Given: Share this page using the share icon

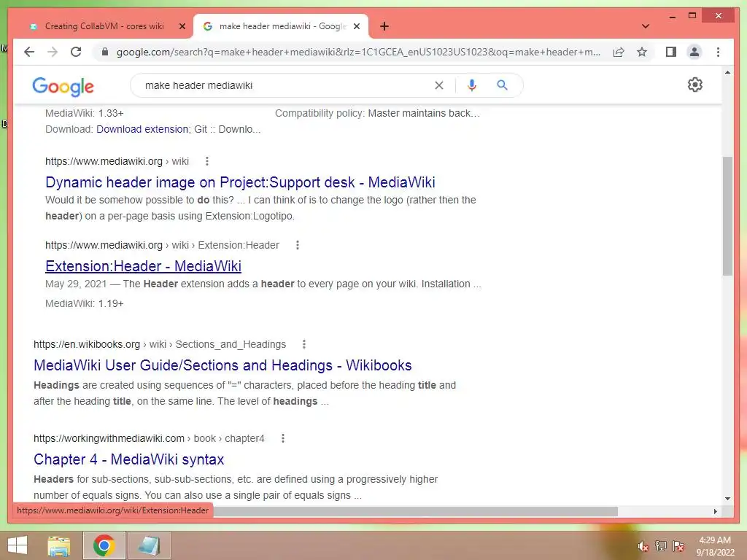Looking at the screenshot, I should [x=619, y=52].
